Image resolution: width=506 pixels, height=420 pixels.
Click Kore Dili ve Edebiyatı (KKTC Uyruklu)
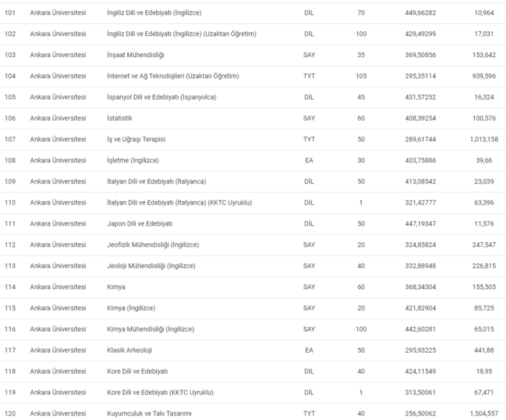160,393
